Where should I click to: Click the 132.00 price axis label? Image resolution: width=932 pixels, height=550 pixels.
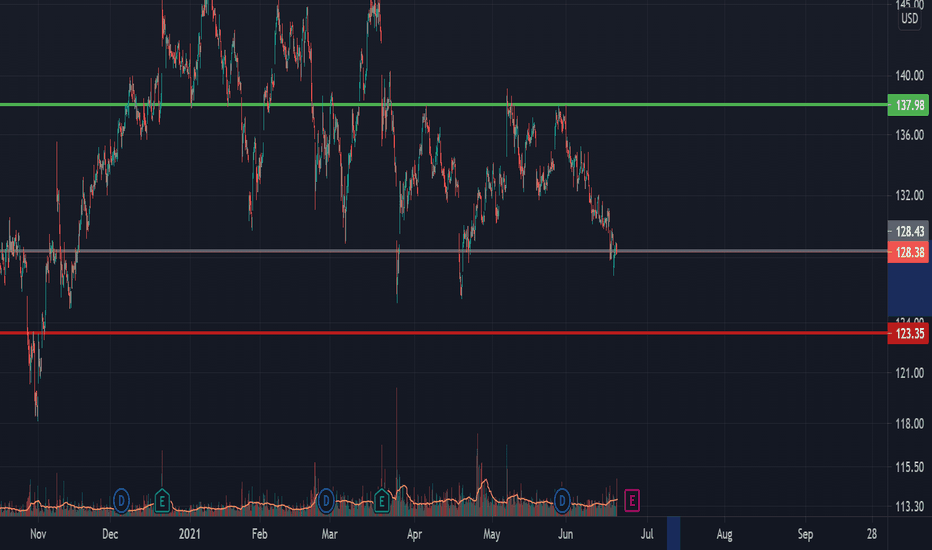coord(909,195)
